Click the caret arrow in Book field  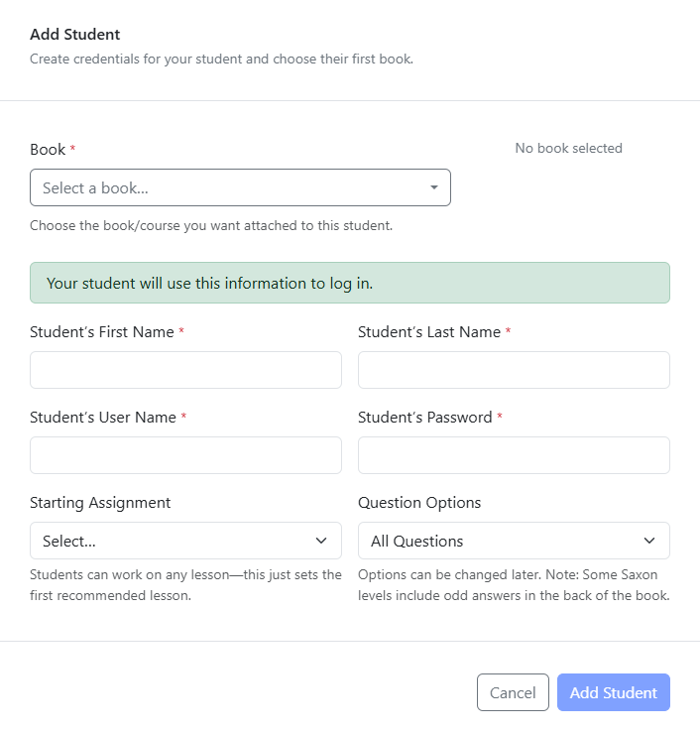click(x=434, y=187)
